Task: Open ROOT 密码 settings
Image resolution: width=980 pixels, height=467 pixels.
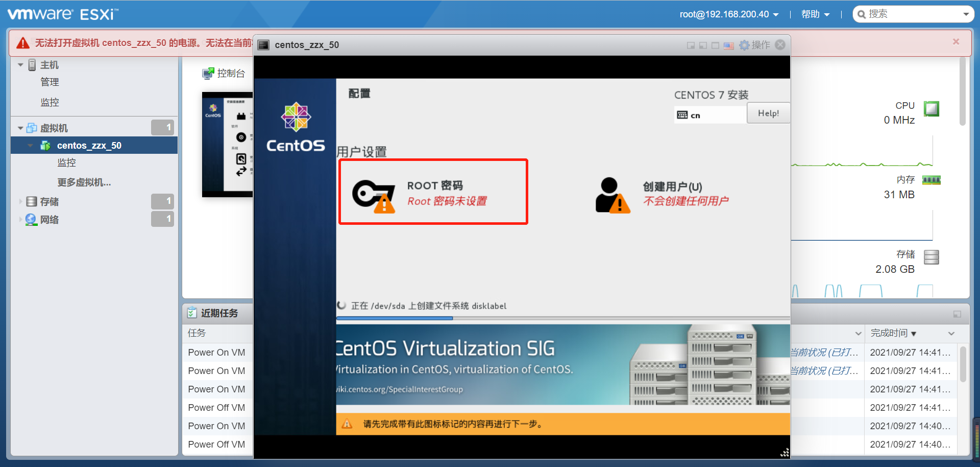Action: 433,192
